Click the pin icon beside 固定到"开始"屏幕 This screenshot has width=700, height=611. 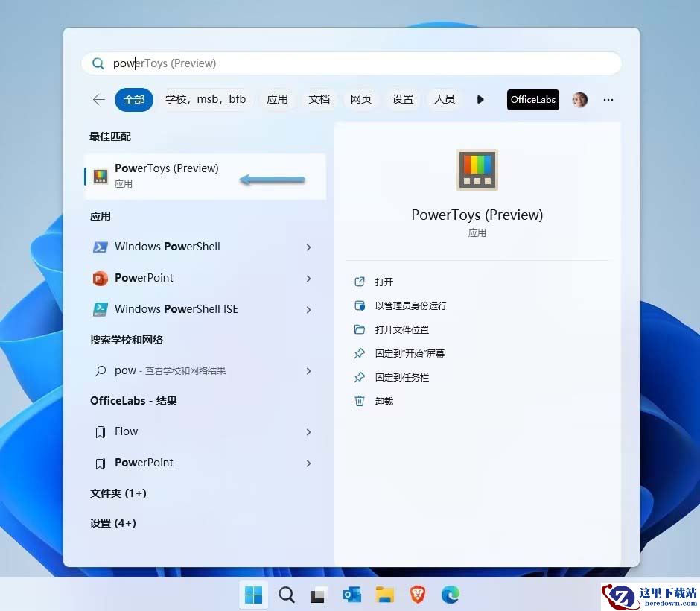360,353
